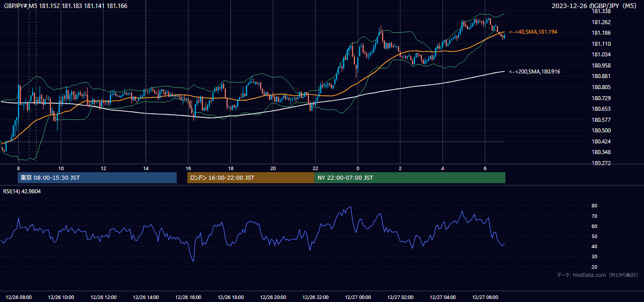This screenshot has height=302, width=644.
Task: Select the ロンドン 16:00-22:00 JST session bar
Action: 251,178
